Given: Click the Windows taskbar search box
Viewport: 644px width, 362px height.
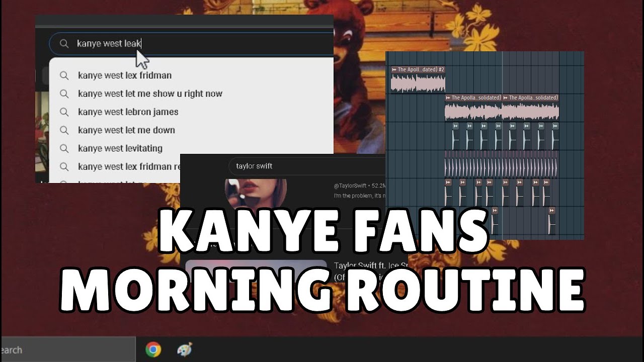Looking at the screenshot, I should [67, 350].
